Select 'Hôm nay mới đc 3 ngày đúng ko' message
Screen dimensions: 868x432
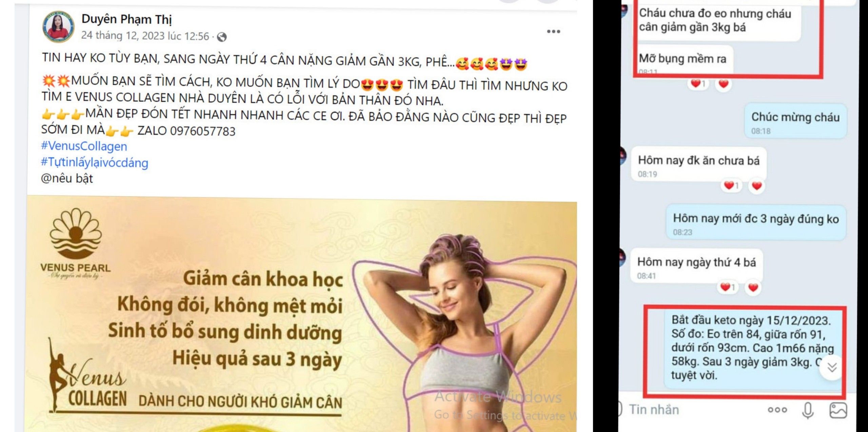(x=756, y=223)
